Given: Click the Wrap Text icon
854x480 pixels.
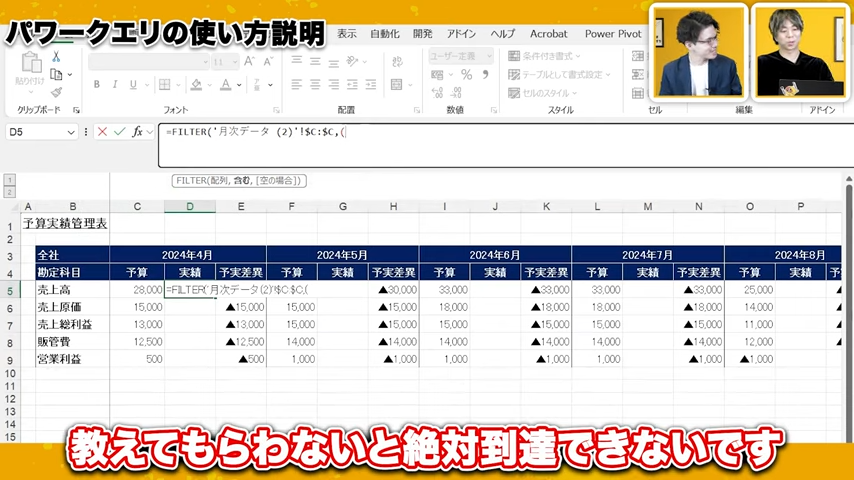Looking at the screenshot, I should tap(397, 62).
